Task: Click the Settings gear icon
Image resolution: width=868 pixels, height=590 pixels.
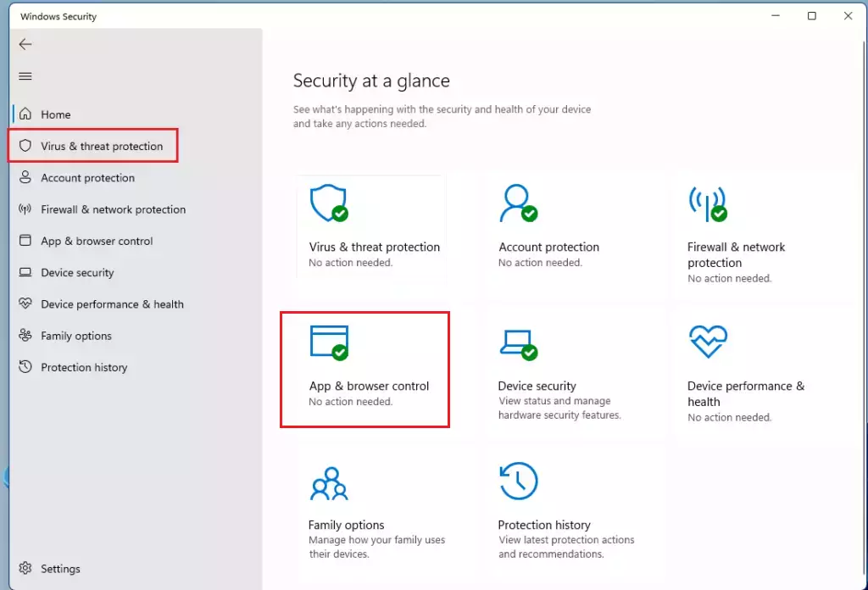Action: coord(25,568)
